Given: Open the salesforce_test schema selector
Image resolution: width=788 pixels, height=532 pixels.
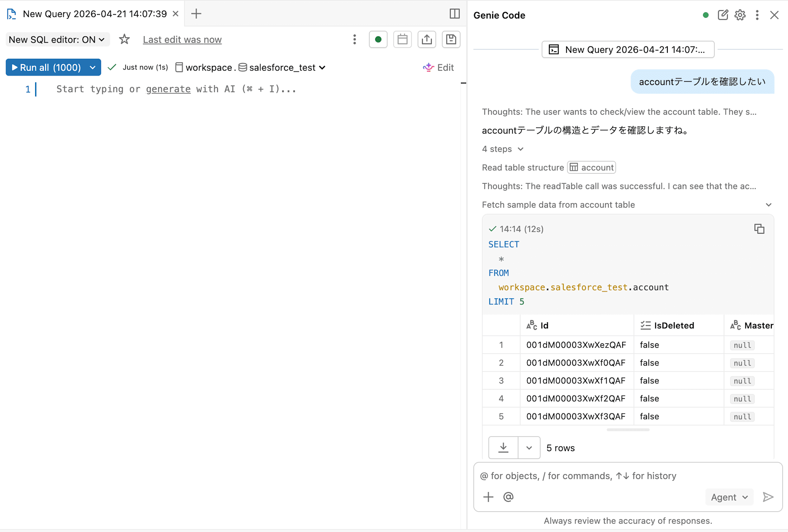Looking at the screenshot, I should click(x=281, y=67).
